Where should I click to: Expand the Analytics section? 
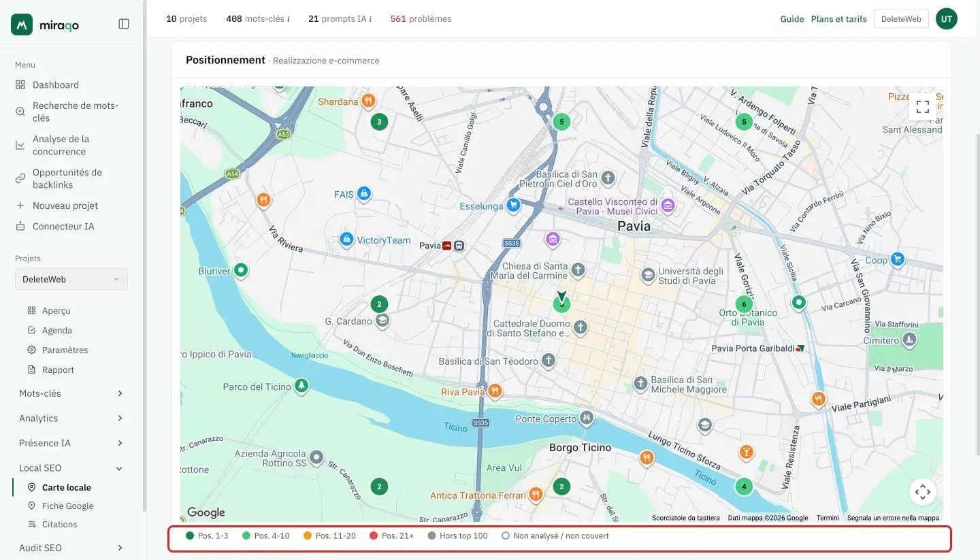71,418
